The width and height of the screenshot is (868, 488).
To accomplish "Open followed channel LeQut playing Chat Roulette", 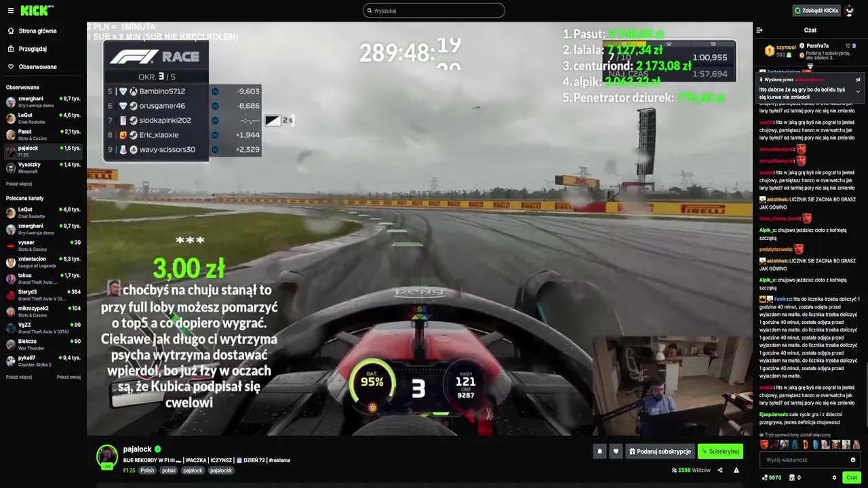I will (43, 118).
